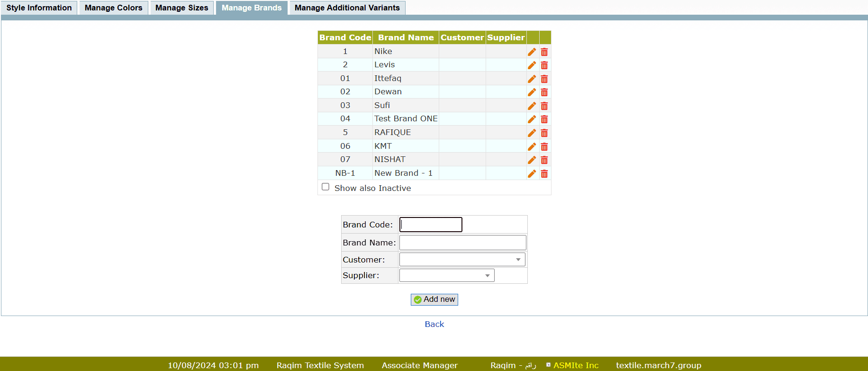The image size is (868, 371).
Task: Enable Show also Inactive checkbox
Action: click(x=325, y=187)
